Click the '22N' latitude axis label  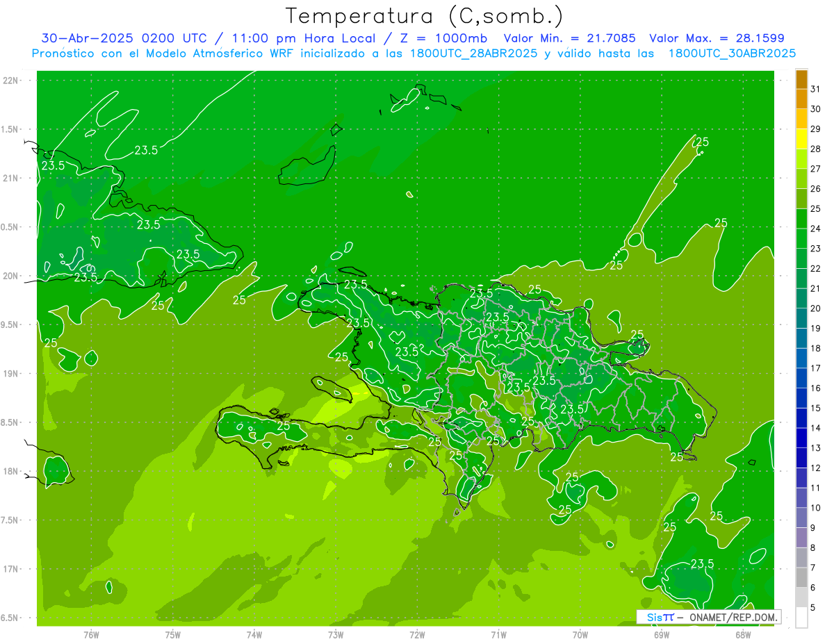point(11,80)
